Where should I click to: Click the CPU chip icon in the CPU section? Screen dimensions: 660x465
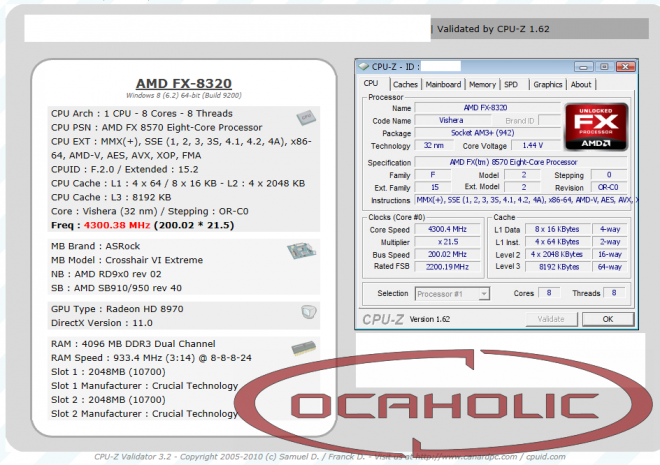coord(306,117)
